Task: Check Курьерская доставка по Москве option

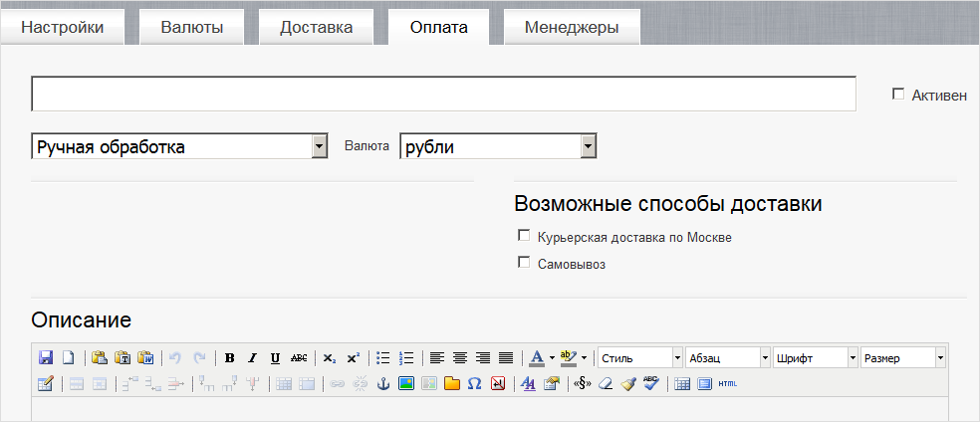Action: (x=524, y=237)
